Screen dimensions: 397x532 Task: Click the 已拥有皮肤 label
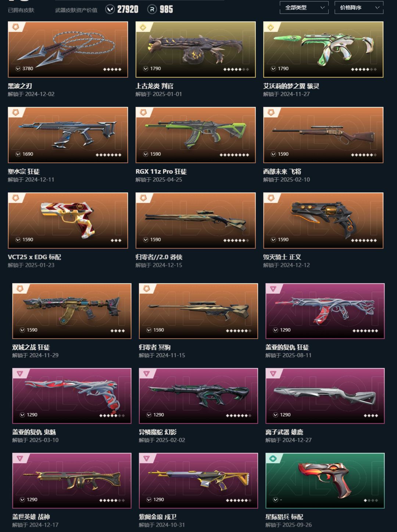[21, 10]
